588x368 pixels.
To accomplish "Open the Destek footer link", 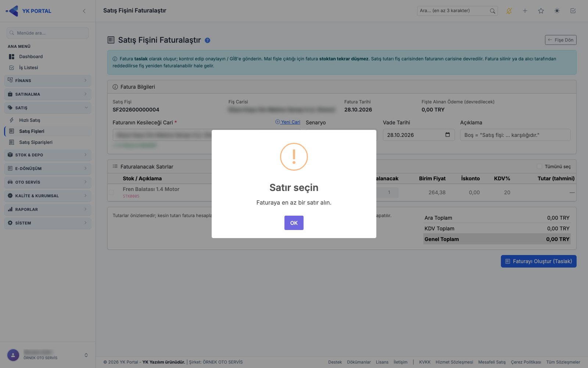I will pos(335,362).
